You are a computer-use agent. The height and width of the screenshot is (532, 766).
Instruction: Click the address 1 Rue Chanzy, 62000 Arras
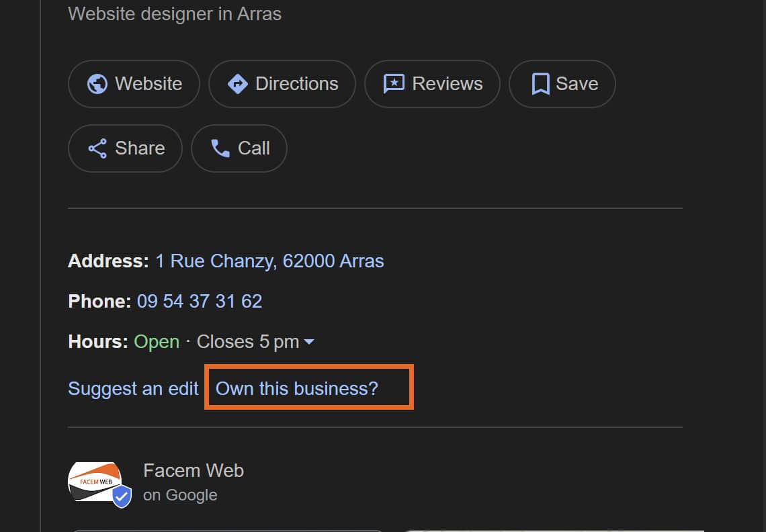(x=269, y=261)
